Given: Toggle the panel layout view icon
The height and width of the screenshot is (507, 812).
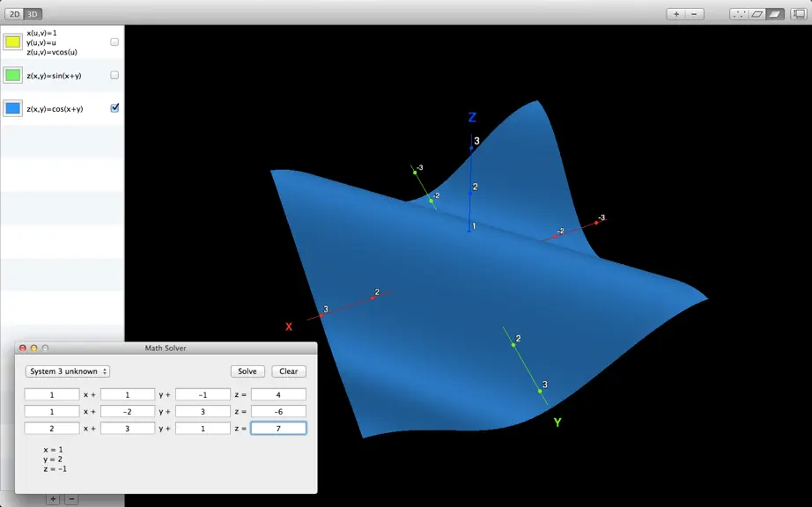Looking at the screenshot, I should pos(799,14).
